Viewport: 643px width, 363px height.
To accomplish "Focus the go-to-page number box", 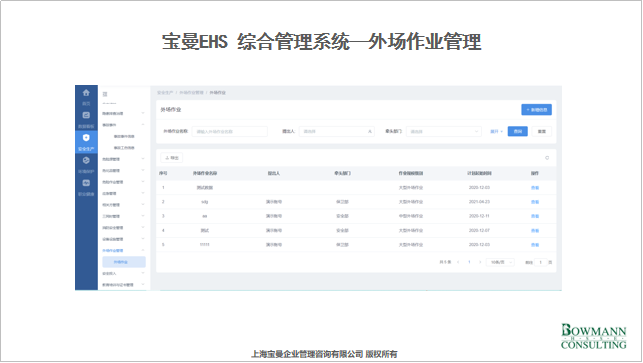I will (541, 262).
